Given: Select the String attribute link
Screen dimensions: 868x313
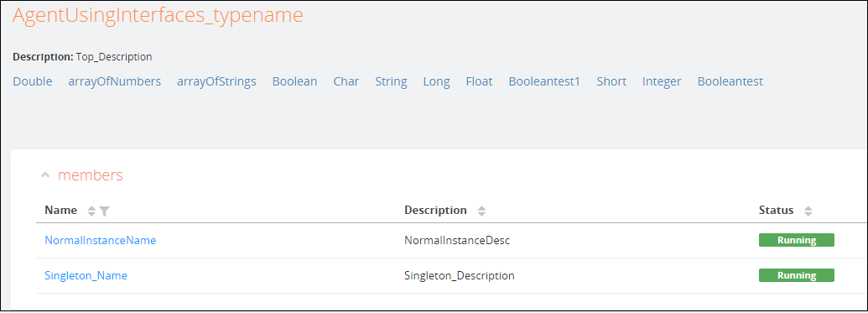Looking at the screenshot, I should [391, 81].
